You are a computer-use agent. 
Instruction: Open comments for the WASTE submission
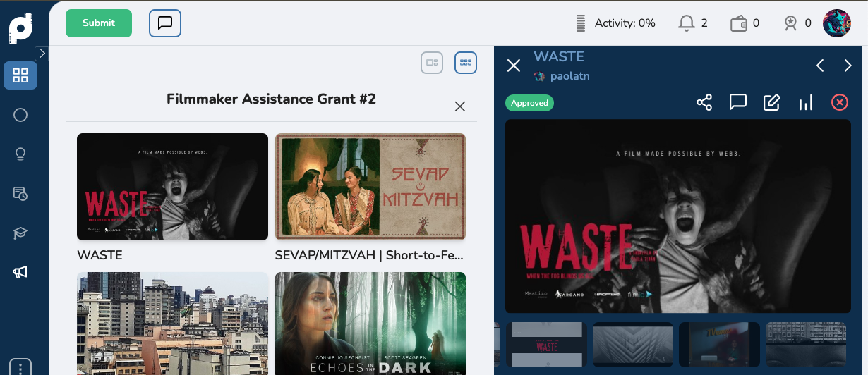tap(738, 103)
